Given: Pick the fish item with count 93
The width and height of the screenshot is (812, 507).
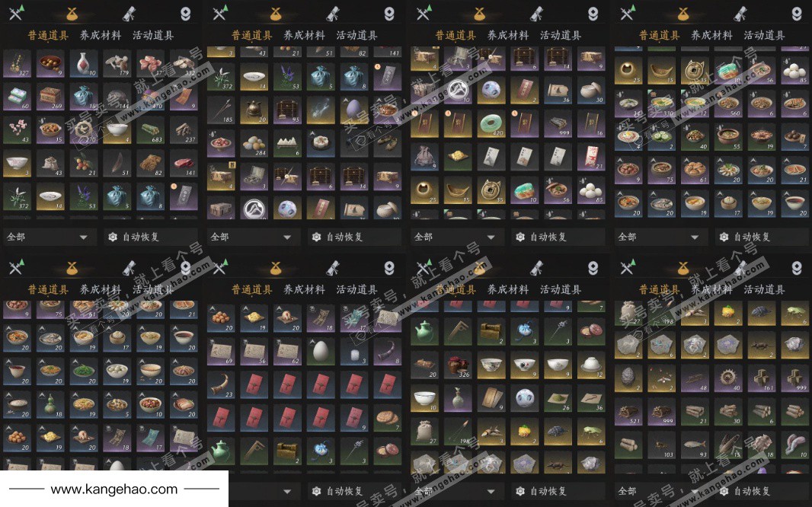Looking at the screenshot, I should click(695, 445).
